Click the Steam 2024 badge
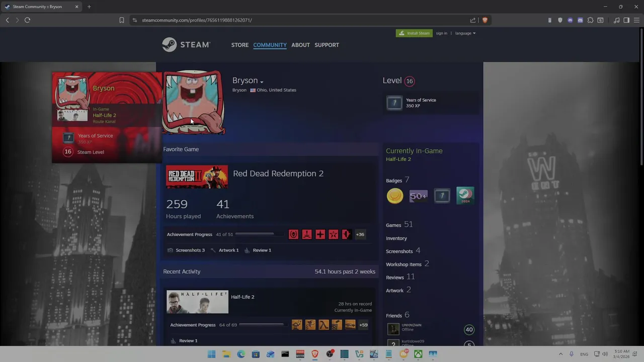The width and height of the screenshot is (644, 362). coord(465,196)
